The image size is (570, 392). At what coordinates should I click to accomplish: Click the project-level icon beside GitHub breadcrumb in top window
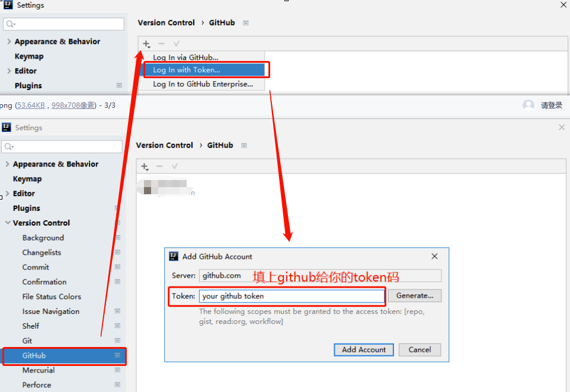pyautogui.click(x=246, y=23)
